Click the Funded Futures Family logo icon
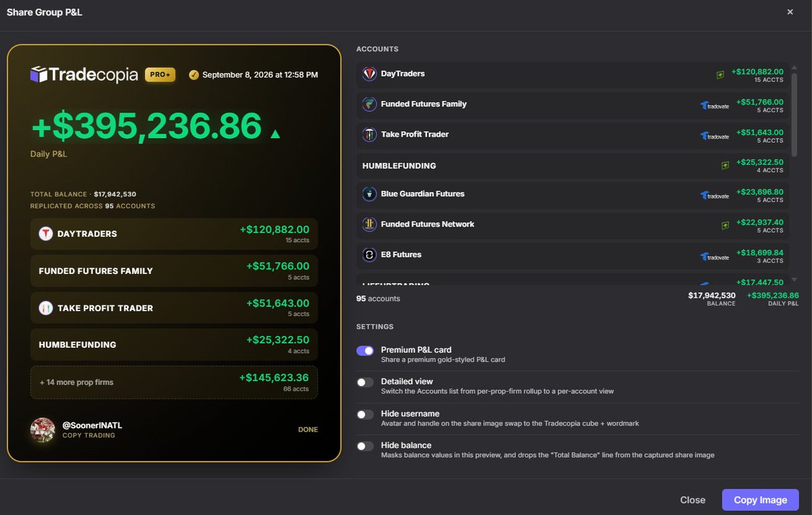 369,104
